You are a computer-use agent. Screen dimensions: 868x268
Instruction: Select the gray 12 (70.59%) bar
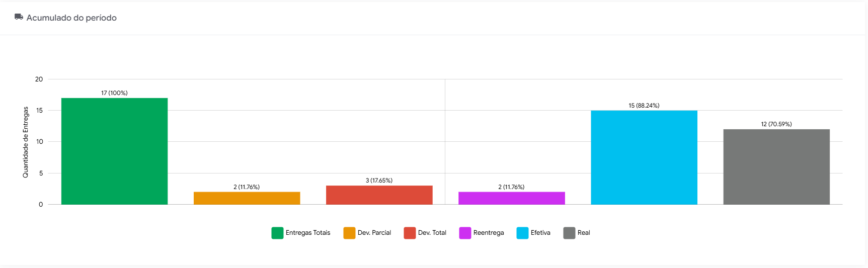tap(776, 166)
